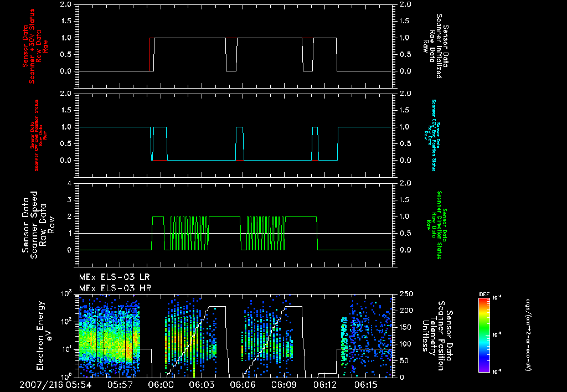The height and width of the screenshot is (392, 567).
Task: Click the "200" tick on the Scanner Position axis
Action: point(406,311)
